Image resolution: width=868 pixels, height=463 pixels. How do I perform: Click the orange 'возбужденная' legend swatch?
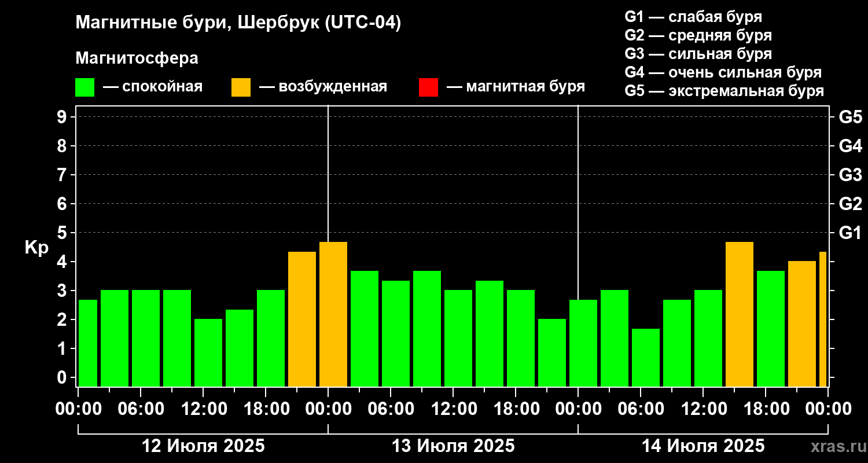point(241,87)
